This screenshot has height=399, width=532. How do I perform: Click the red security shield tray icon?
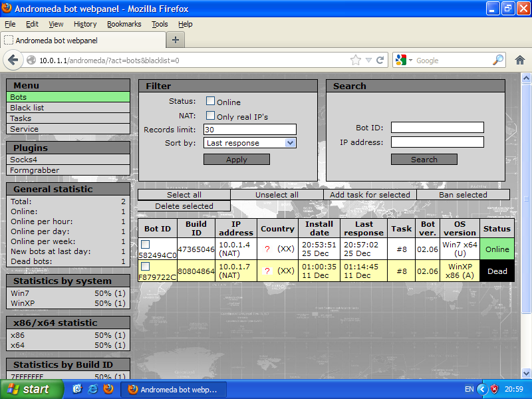click(x=495, y=389)
